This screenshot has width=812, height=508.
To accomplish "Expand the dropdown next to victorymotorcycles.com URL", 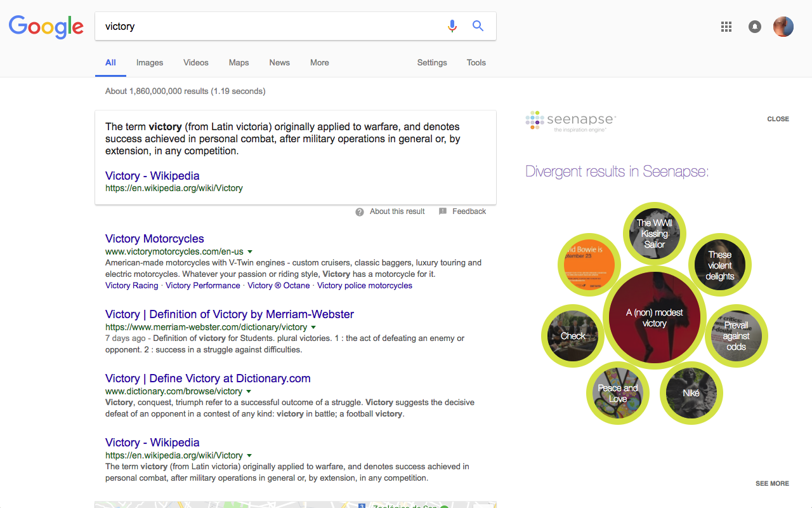I will point(251,251).
